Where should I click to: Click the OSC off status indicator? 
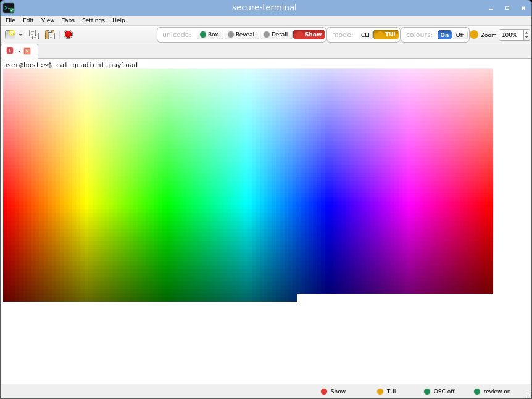tap(439, 392)
